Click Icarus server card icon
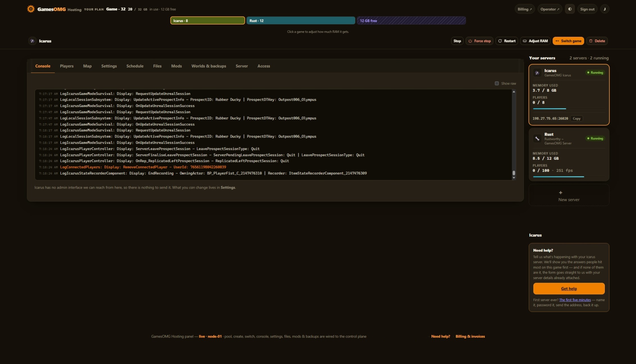The width and height of the screenshot is (636, 364). pyautogui.click(x=537, y=73)
